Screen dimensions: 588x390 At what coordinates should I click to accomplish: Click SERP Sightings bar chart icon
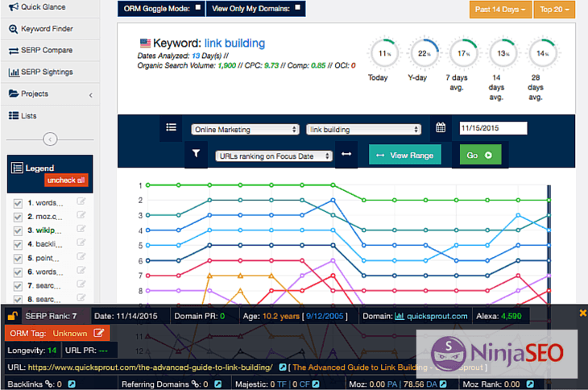tap(14, 72)
